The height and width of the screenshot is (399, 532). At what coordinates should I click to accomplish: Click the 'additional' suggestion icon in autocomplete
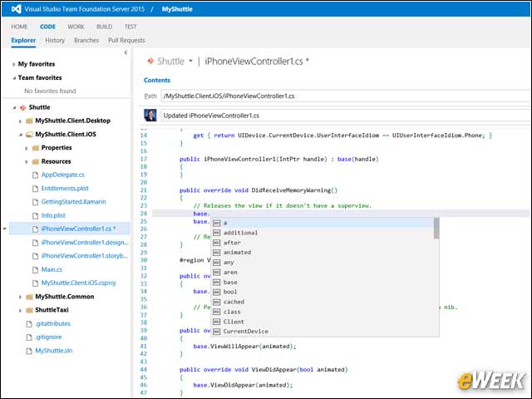click(x=216, y=233)
